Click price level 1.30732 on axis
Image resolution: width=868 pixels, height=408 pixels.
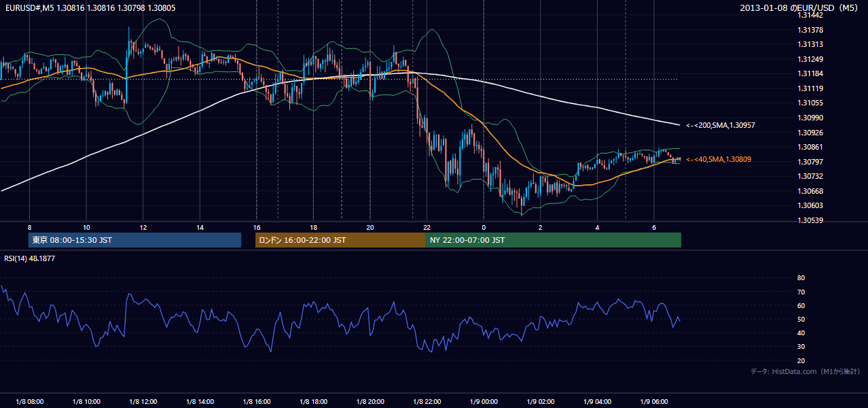click(811, 176)
